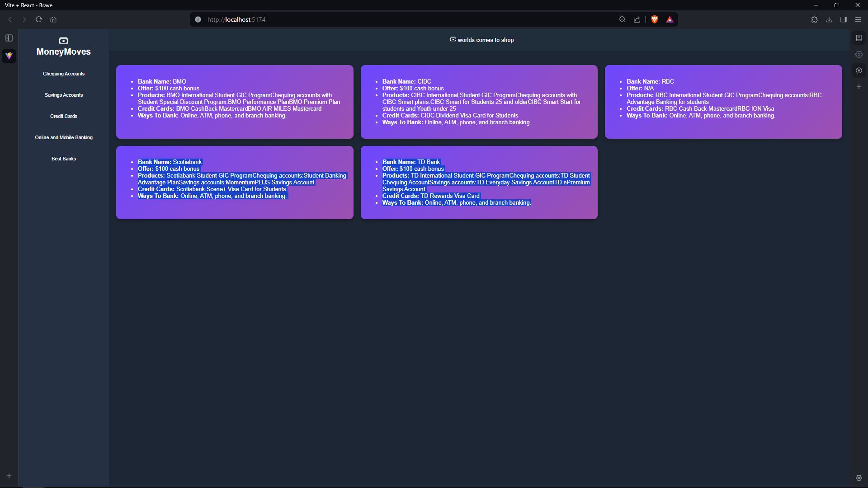Viewport: 868px width, 488px height.
Task: Click the zoom magnifier icon in address bar
Action: coord(623,19)
